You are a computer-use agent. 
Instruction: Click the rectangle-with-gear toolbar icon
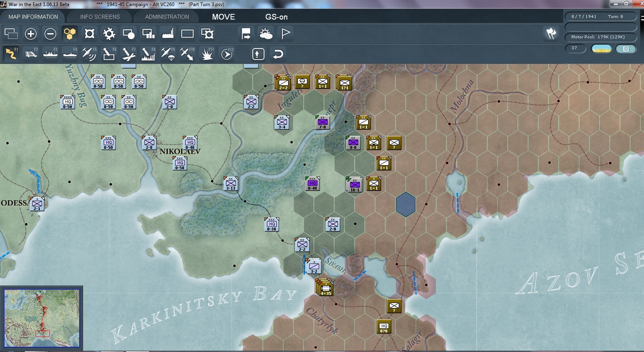click(207, 34)
